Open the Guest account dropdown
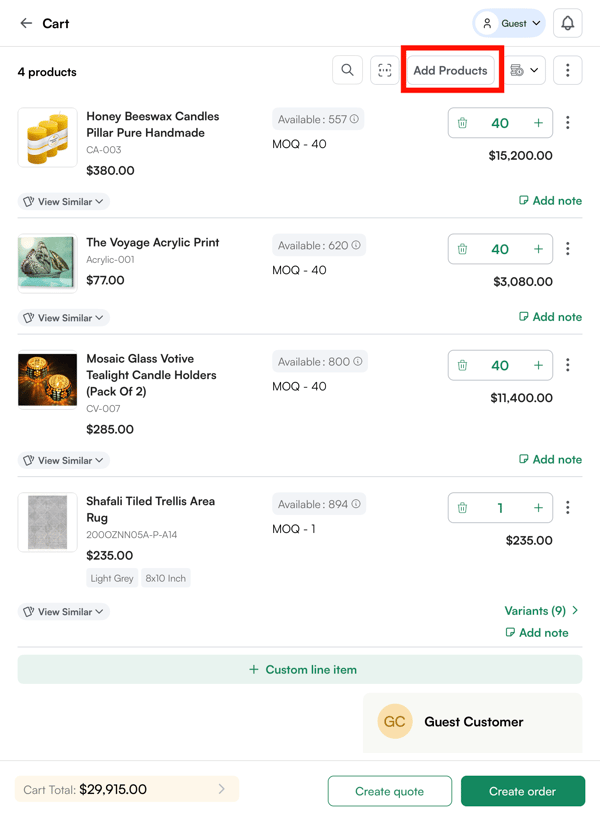The width and height of the screenshot is (600, 821). (x=510, y=23)
